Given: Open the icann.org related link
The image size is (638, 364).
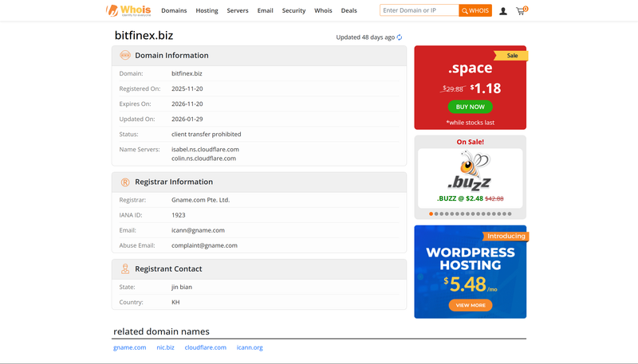Looking at the screenshot, I should [250, 348].
